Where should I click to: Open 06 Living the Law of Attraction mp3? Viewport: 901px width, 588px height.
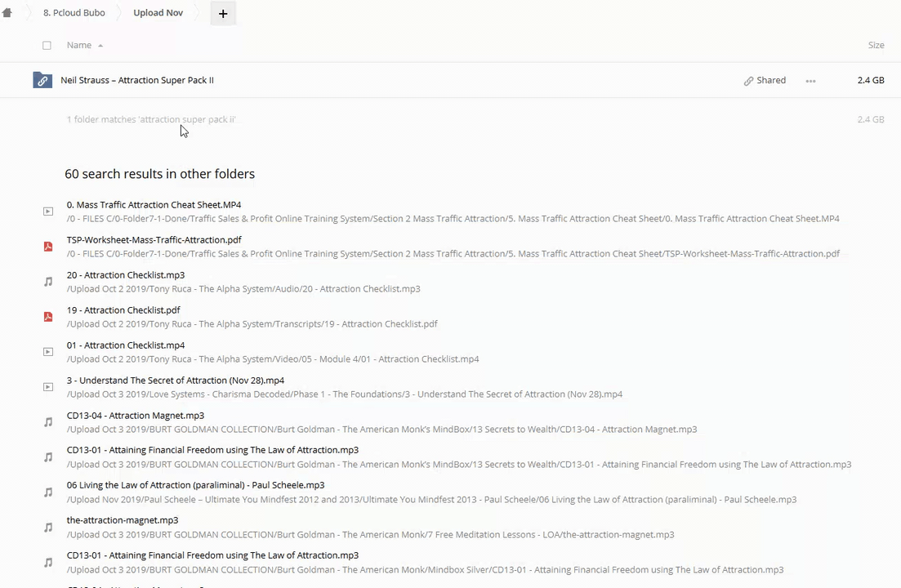pyautogui.click(x=195, y=485)
